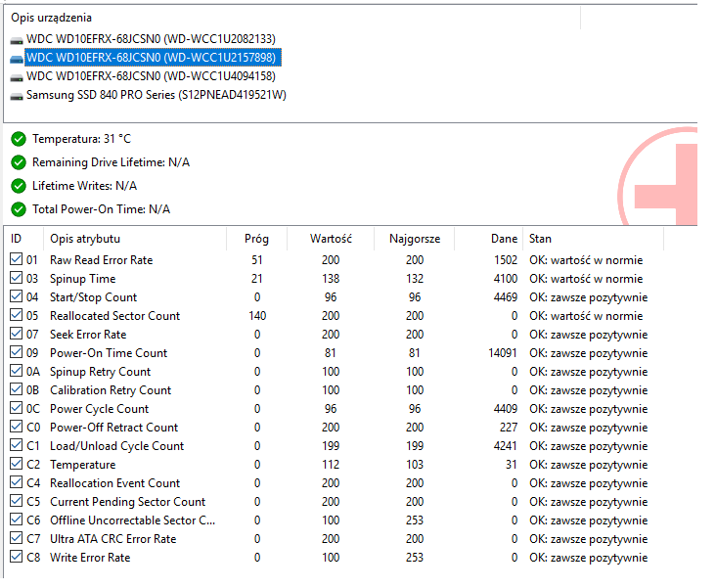Screen dimensions: 716x588
Task: Select drive WD-WCC1U2082133 in the device list
Action: (151, 39)
